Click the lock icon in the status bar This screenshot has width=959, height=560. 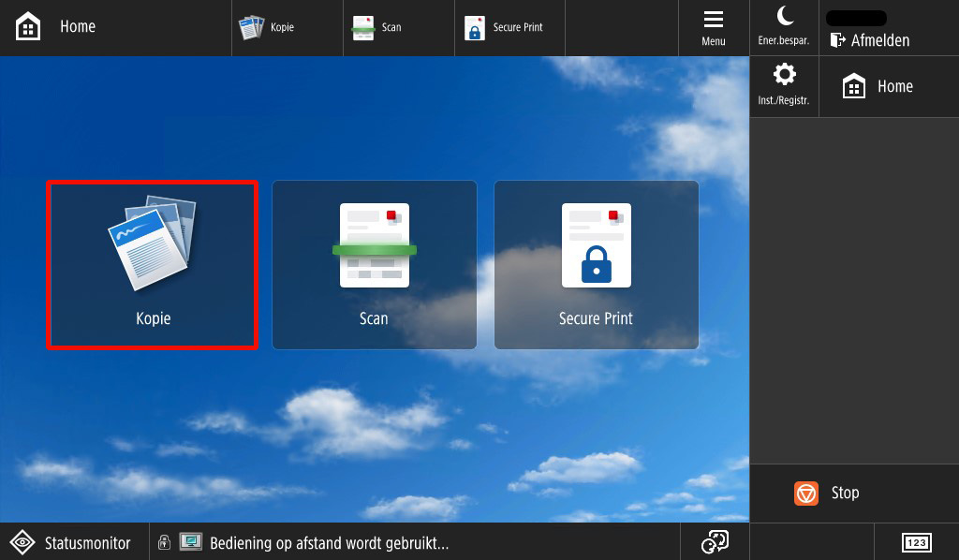[x=166, y=541]
